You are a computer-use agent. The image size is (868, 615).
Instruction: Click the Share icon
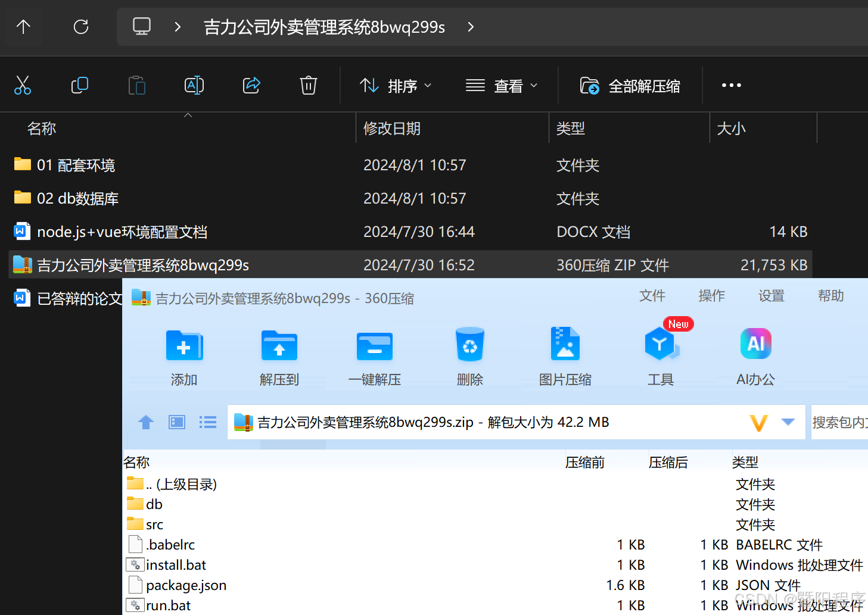click(251, 86)
